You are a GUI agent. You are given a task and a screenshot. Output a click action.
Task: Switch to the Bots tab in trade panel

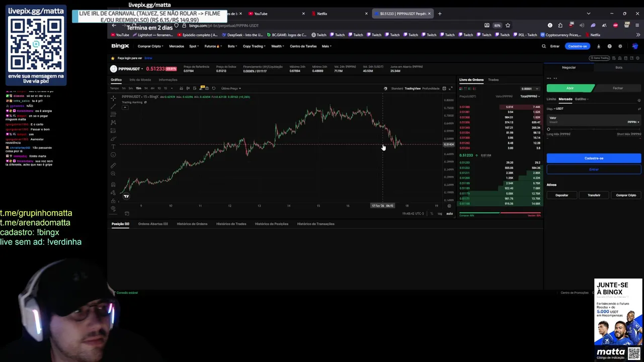point(619,67)
